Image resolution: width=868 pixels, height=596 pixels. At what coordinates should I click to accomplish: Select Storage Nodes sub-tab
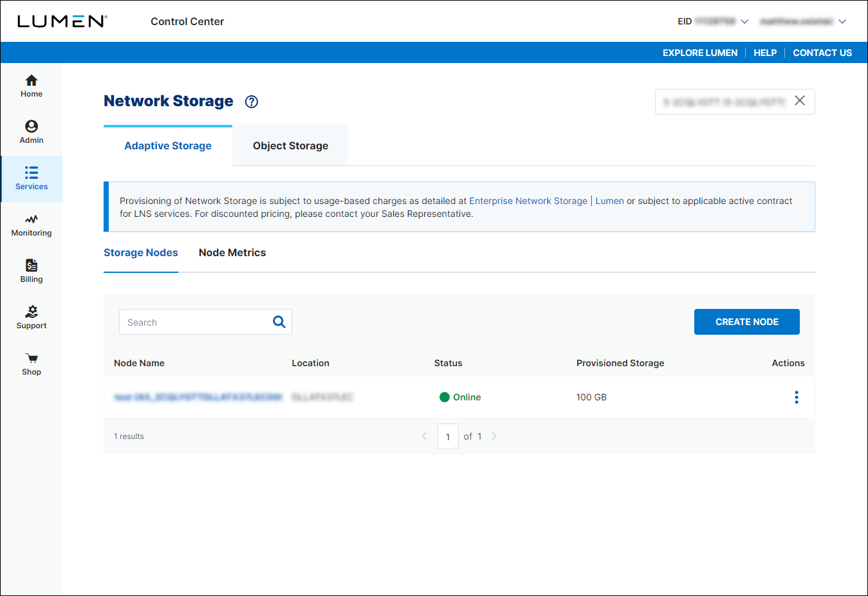point(141,253)
